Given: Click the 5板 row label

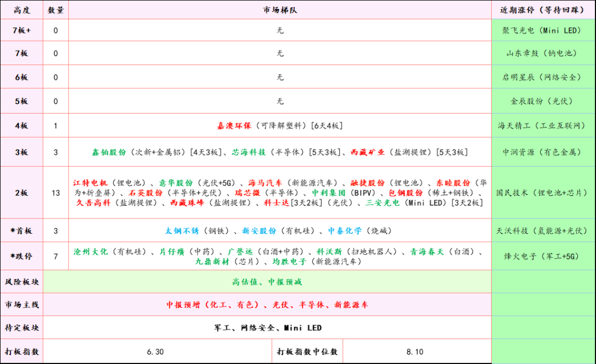Looking at the screenshot, I should point(22,101).
